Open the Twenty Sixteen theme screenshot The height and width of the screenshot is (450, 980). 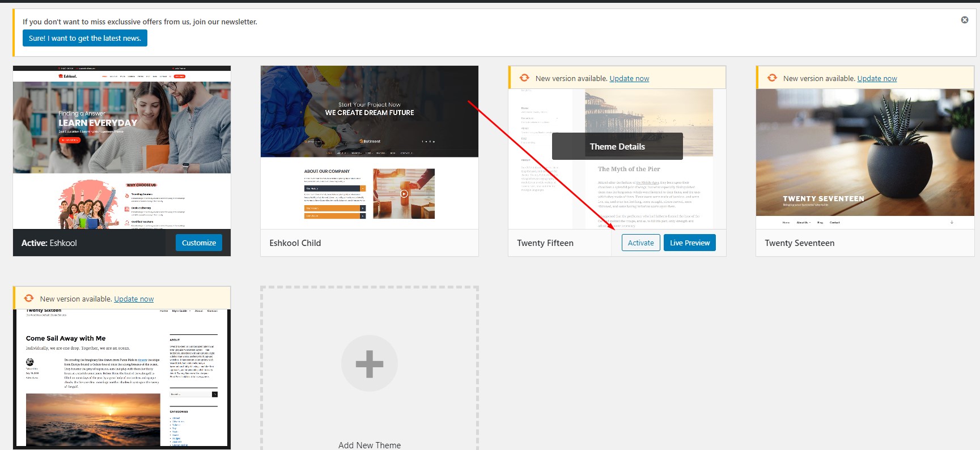122,378
